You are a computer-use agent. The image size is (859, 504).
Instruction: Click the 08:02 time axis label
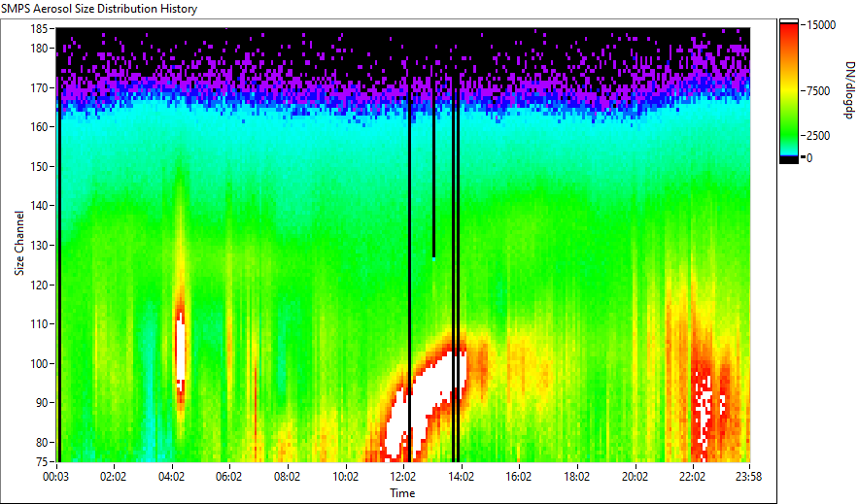[x=287, y=477]
